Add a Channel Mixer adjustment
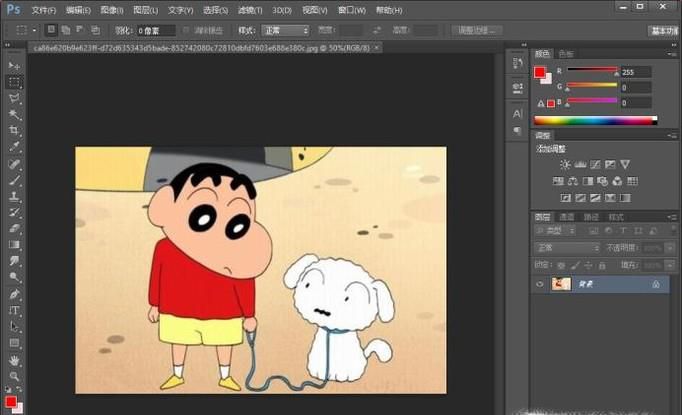The width and height of the screenshot is (682, 415). [x=617, y=181]
